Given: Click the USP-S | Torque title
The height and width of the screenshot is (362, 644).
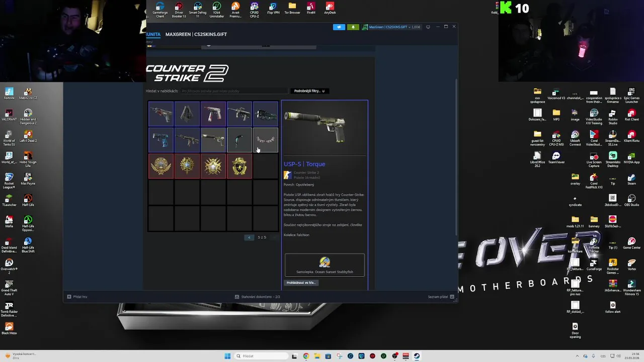Looking at the screenshot, I should point(304,164).
